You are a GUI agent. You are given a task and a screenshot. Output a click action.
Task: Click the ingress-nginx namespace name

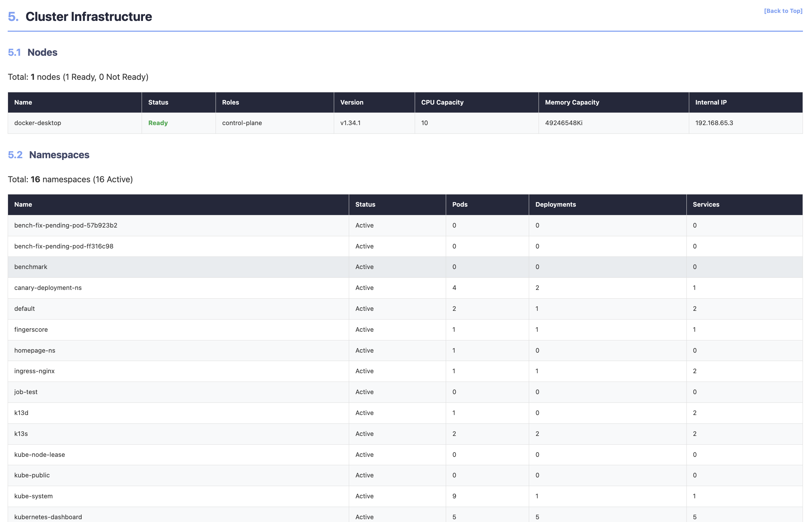click(34, 371)
